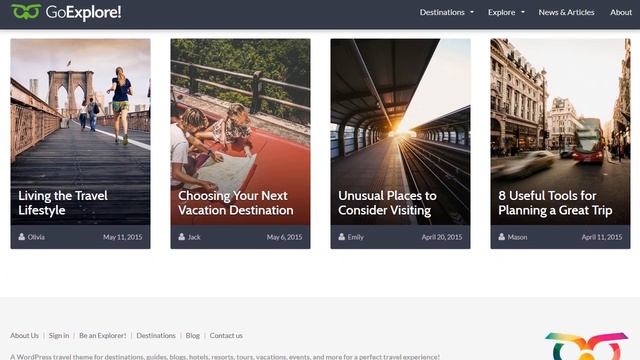Screen dimensions: 640x360
Task: Click the author icon next to Olivia
Action: [22, 236]
